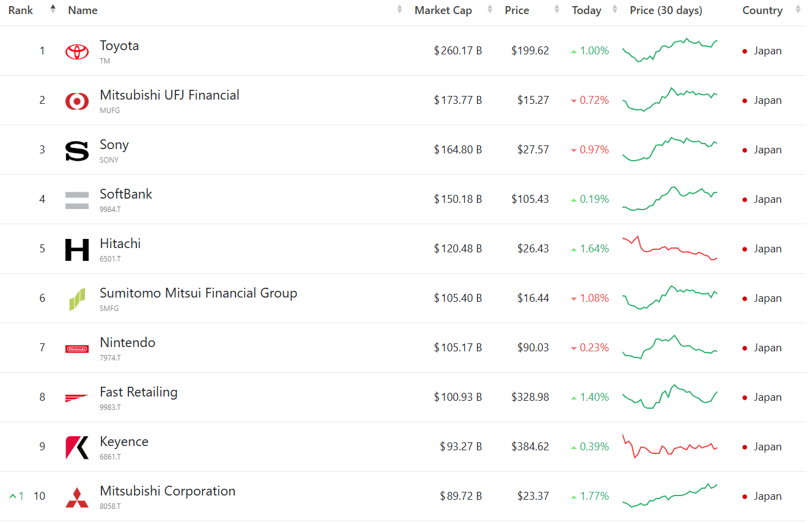Image resolution: width=812 pixels, height=523 pixels.
Task: Click the Mitsubishi UFJ Financial logo
Action: 77,101
